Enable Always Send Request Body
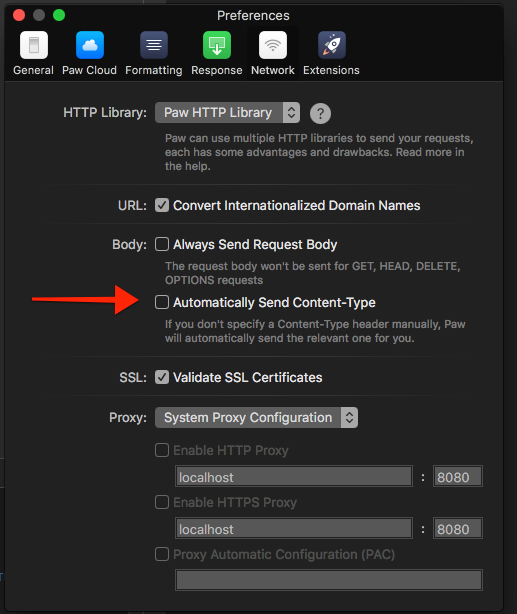 click(x=162, y=244)
